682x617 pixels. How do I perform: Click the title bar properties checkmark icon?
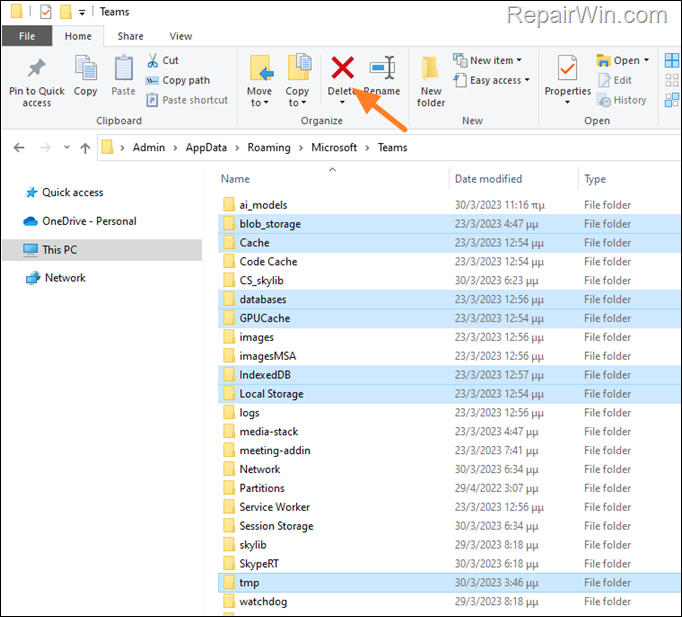tap(46, 12)
